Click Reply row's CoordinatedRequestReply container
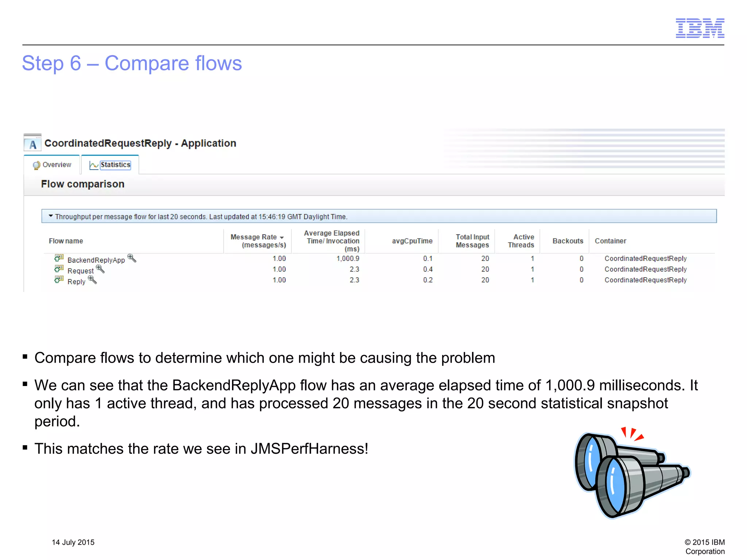 [646, 280]
